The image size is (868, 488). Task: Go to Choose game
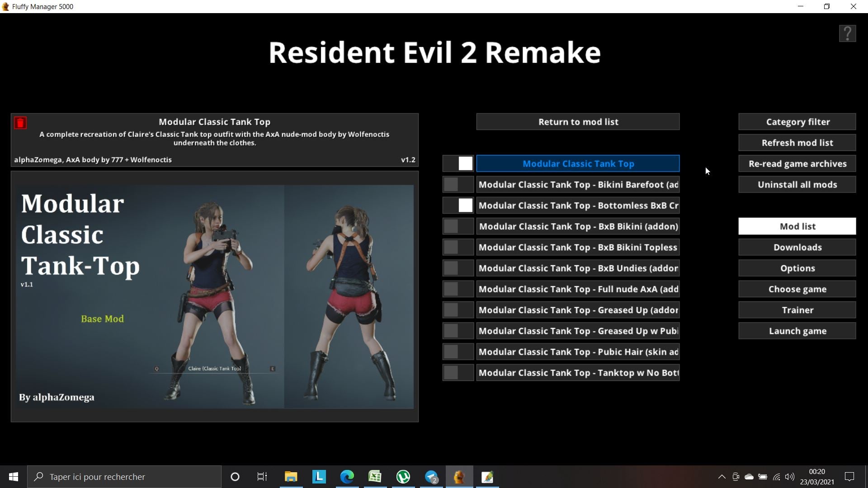pos(797,289)
